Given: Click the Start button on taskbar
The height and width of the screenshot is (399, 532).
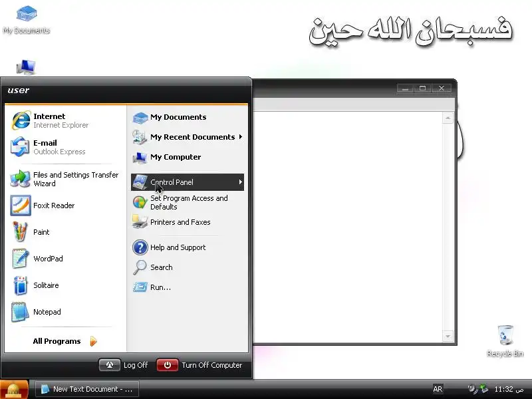Looking at the screenshot, I should [14, 389].
